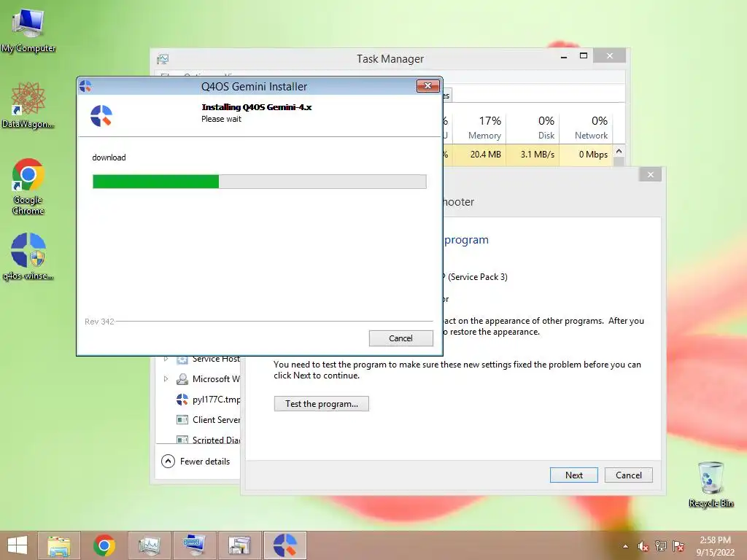This screenshot has height=560, width=747.
Task: Sort by the Memory column in Task Manager
Action: [x=480, y=128]
